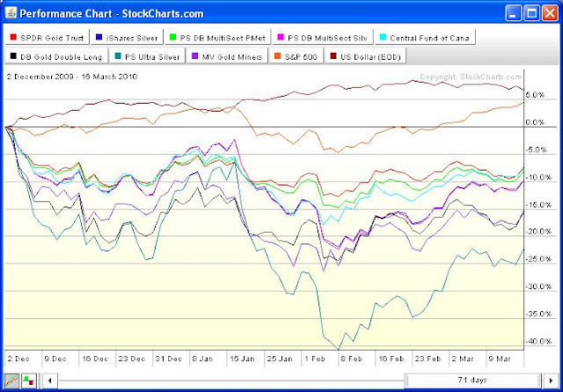Click the 71 days slider handle
The image size is (563, 392).
[x=473, y=381]
